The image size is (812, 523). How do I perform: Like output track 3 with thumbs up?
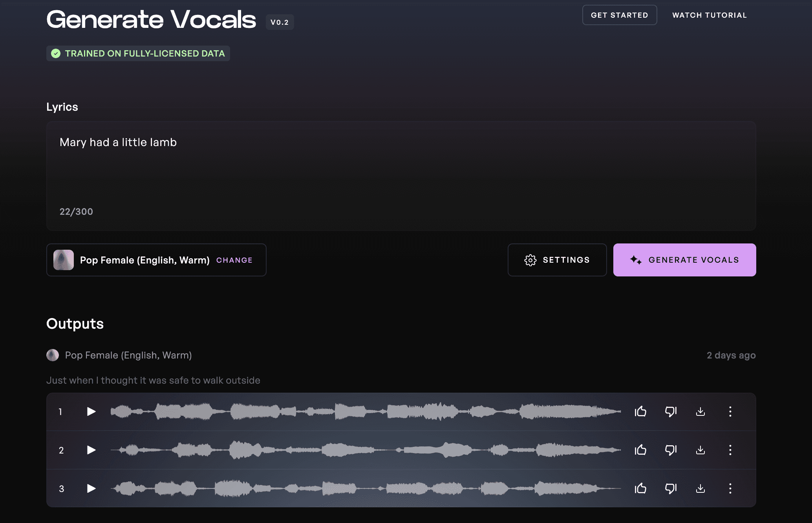click(640, 488)
